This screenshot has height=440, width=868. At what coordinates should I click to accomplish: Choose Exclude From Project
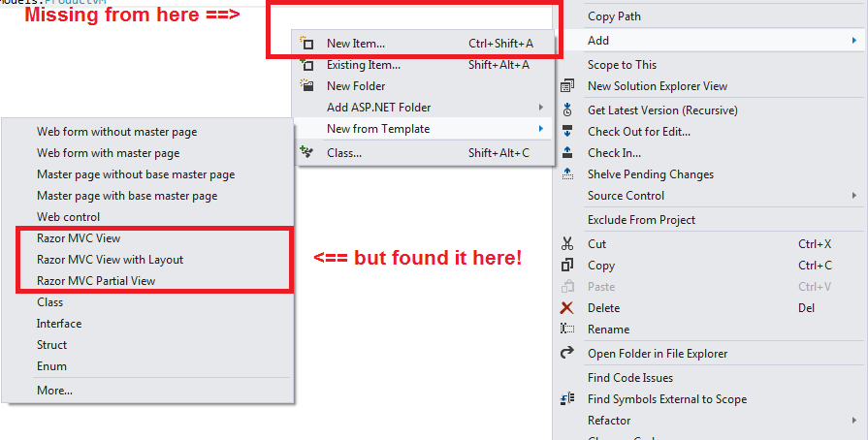pos(642,220)
